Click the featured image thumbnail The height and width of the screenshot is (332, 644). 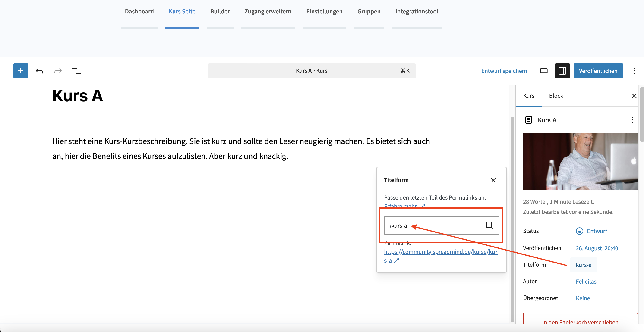click(580, 162)
